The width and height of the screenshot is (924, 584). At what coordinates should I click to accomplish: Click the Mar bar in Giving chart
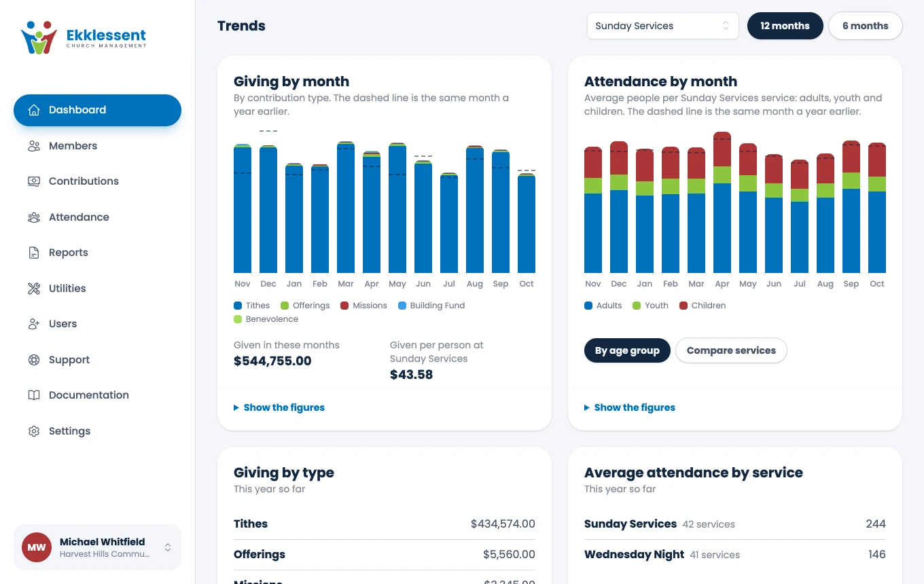click(x=346, y=207)
